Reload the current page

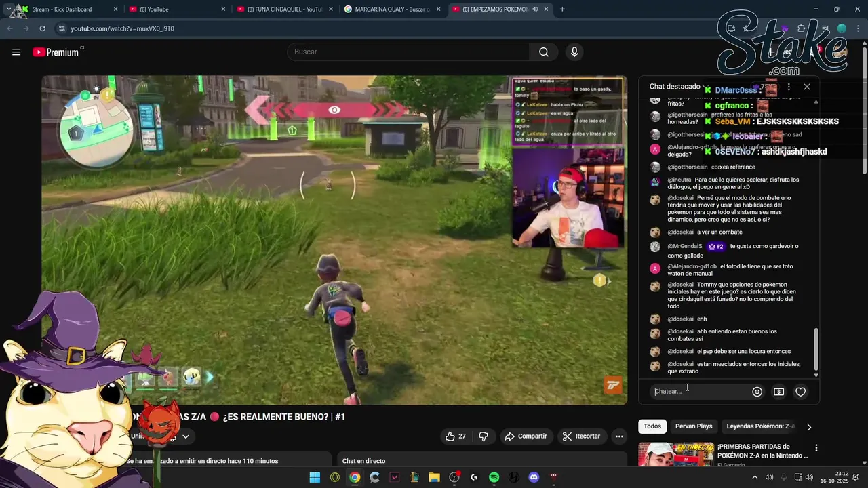pos(42,28)
